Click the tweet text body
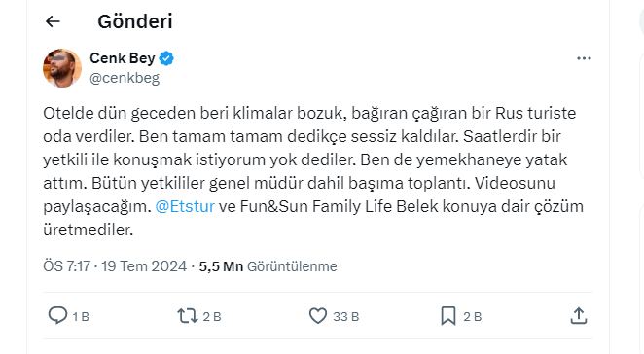Image resolution: width=644 pixels, height=354 pixels. pos(313,171)
